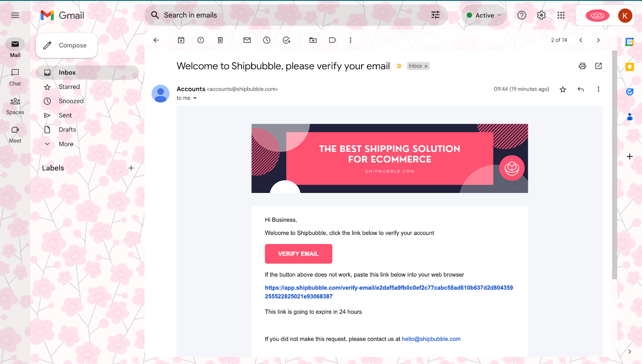This screenshot has width=642, height=364.
Task: Click the VERIFY EMAIL button
Action: pyautogui.click(x=299, y=254)
